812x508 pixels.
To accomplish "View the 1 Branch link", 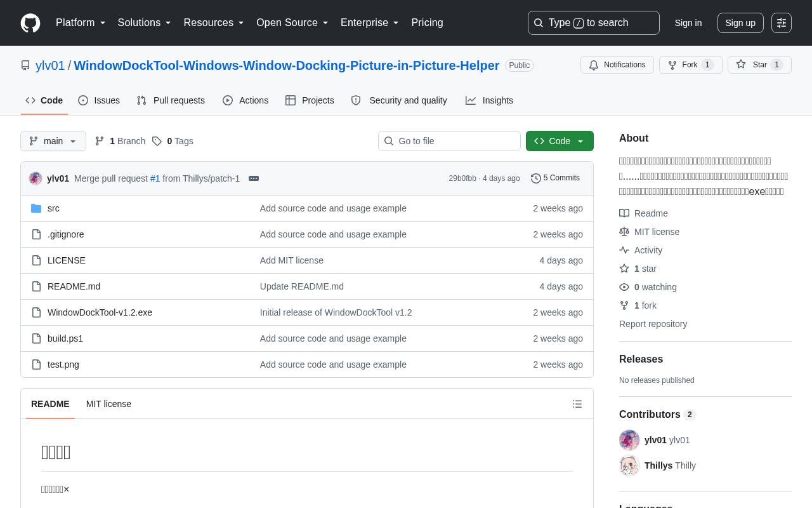I will (x=120, y=141).
